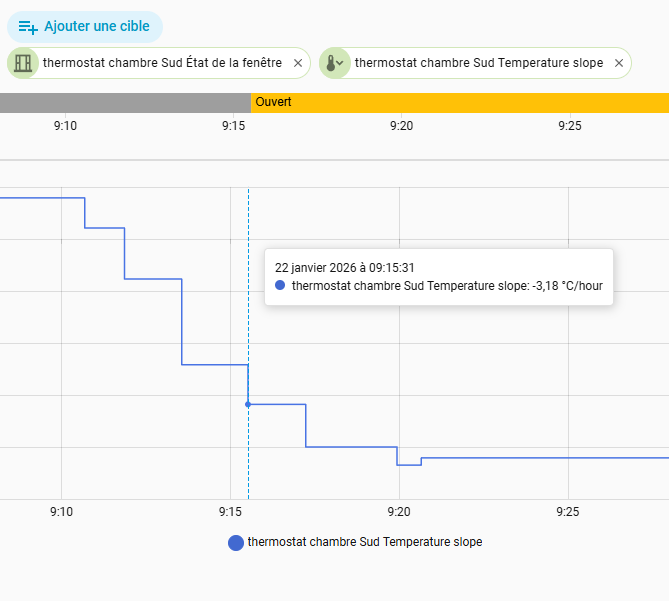
Task: Click the 9:10 label on the lower time axis
Action: pyautogui.click(x=62, y=511)
